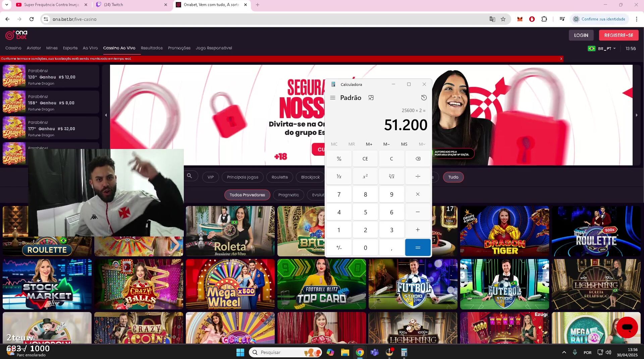Select the Tudo category filter

(453, 177)
